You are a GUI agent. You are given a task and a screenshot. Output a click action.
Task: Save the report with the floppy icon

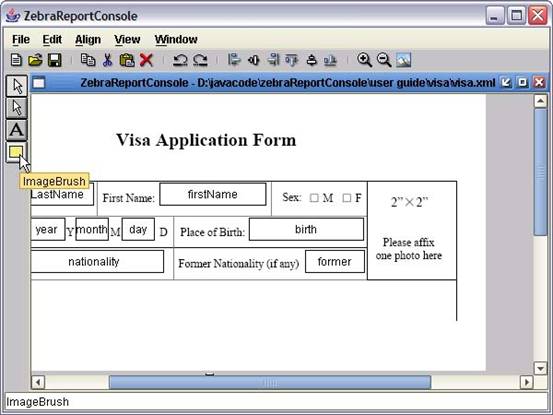(54, 60)
